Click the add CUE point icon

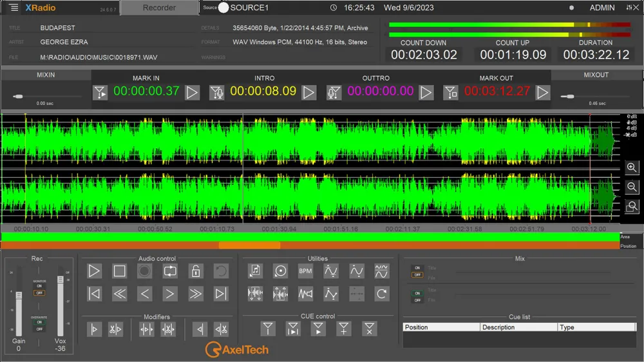coord(344,329)
